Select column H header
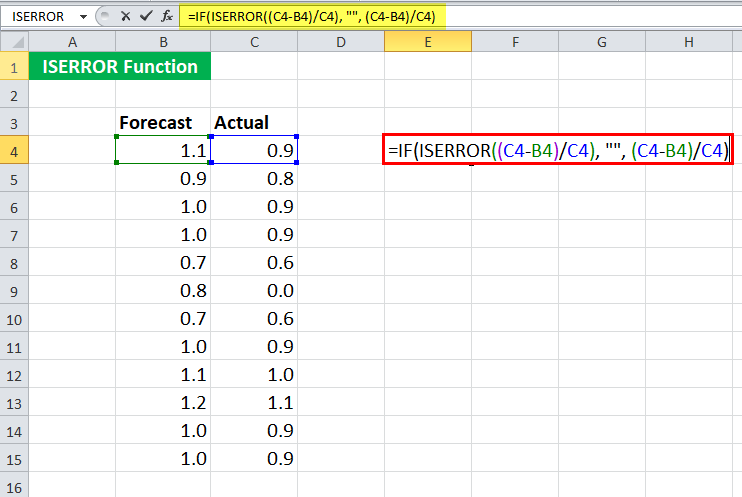 click(x=689, y=42)
